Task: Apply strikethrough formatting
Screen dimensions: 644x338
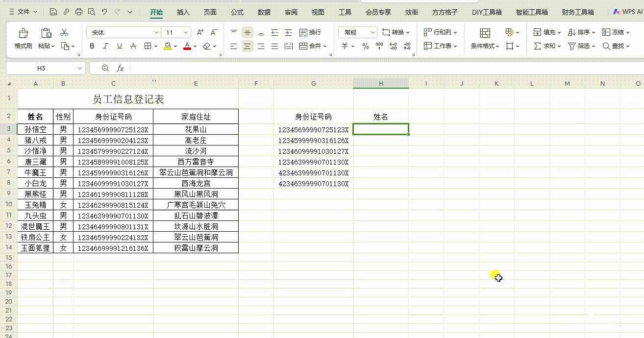Action: coord(133,46)
